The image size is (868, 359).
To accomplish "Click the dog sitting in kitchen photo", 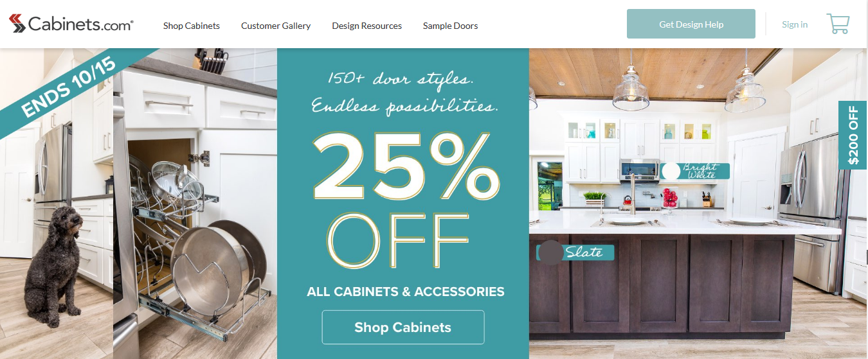I will coord(57,203).
